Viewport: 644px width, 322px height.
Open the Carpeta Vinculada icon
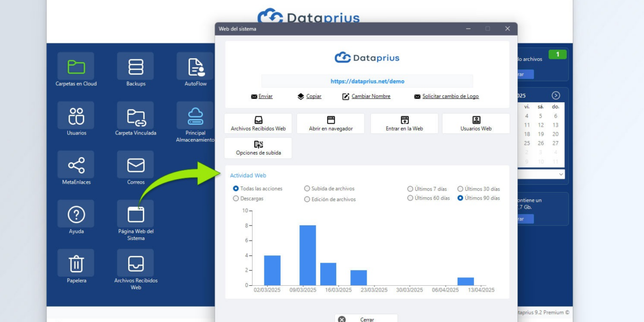(x=136, y=116)
